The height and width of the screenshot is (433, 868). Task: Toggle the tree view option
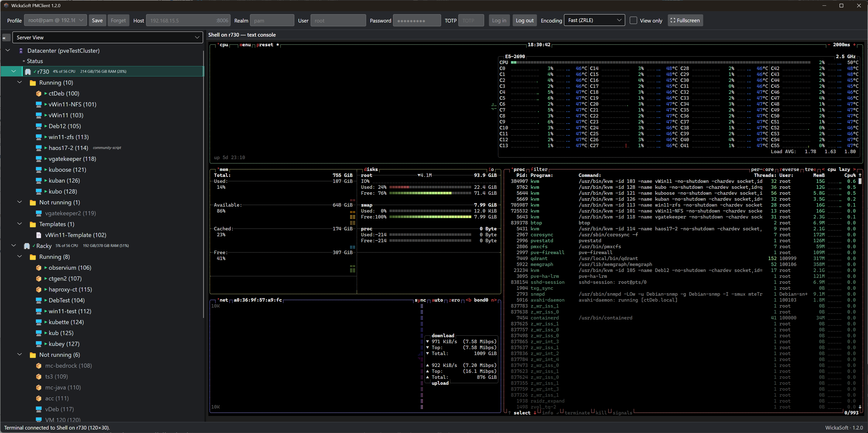coord(810,169)
